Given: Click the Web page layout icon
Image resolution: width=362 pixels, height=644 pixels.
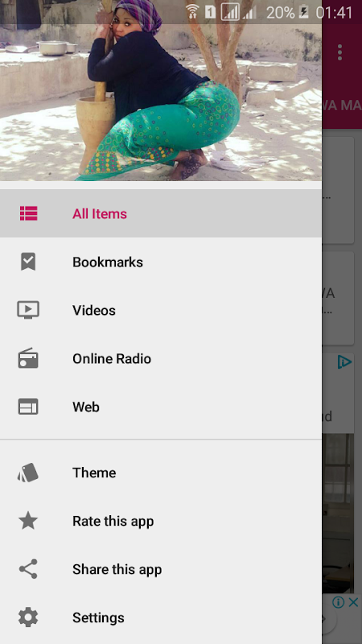Looking at the screenshot, I should (x=28, y=407).
